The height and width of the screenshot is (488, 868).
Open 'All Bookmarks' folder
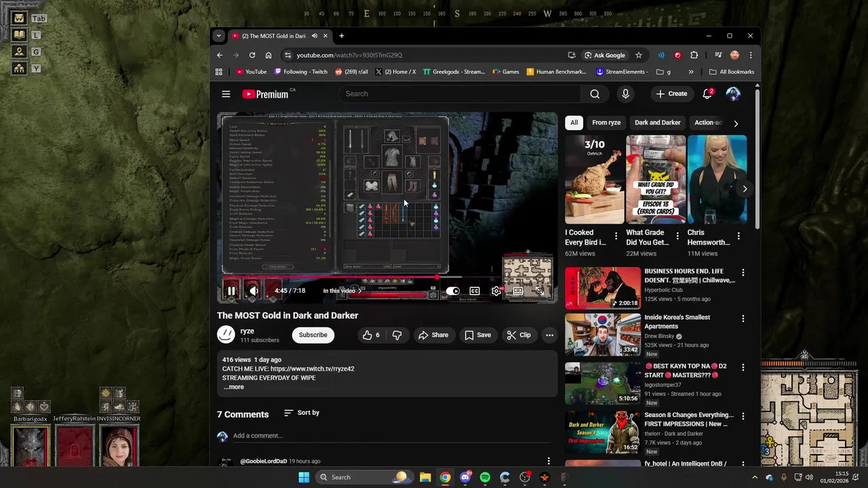pos(731,72)
